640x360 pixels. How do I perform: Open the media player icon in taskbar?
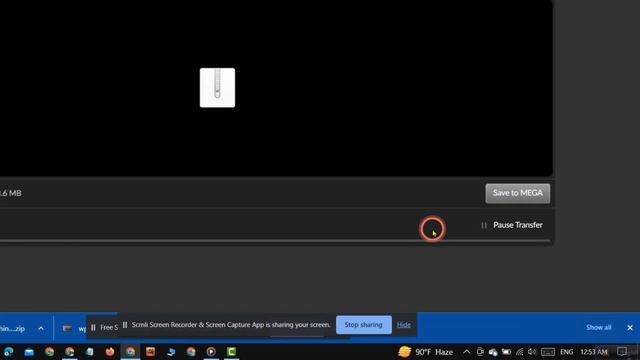[x=211, y=351]
